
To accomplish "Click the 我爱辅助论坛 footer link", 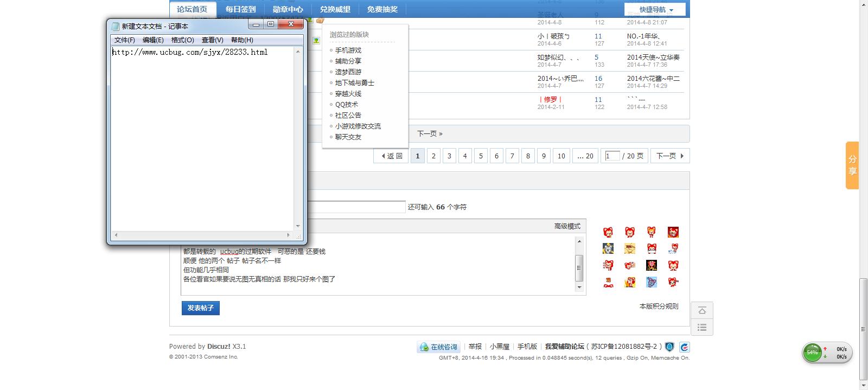I will coord(565,347).
